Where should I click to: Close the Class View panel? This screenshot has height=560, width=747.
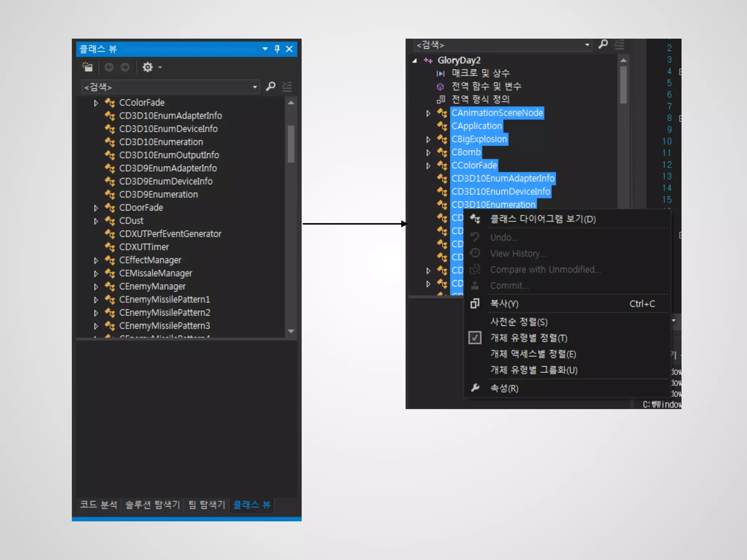289,49
